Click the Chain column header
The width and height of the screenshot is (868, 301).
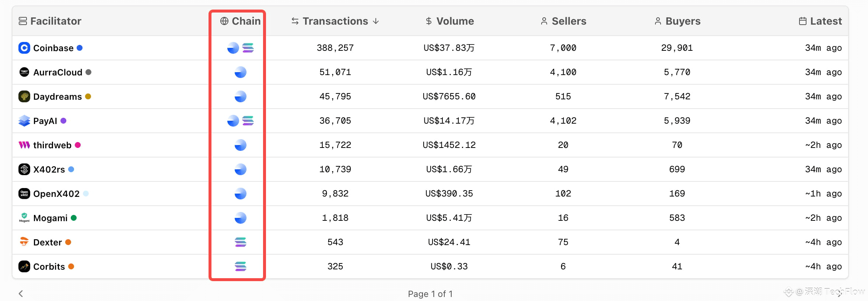click(x=246, y=21)
